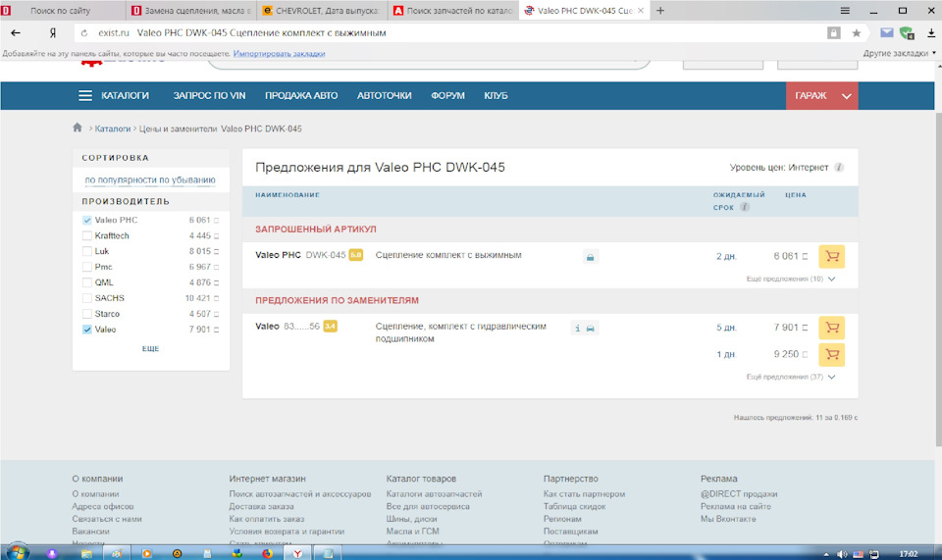Open a new browser tab
This screenshot has height=560, width=942.
[x=660, y=10]
